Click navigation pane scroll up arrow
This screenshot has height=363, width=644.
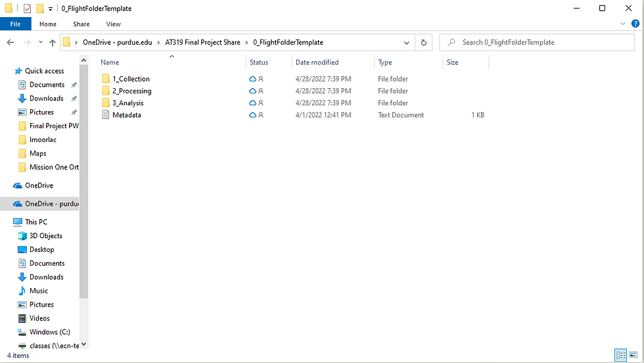[x=84, y=60]
